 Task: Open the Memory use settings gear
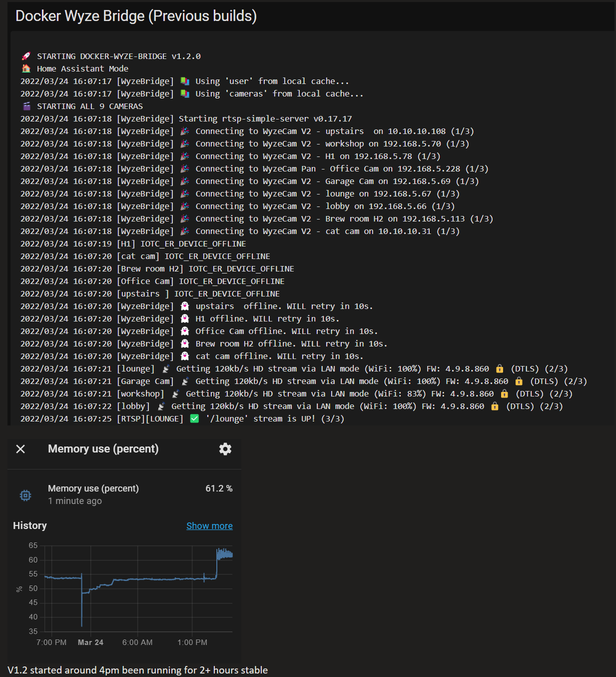(x=225, y=449)
